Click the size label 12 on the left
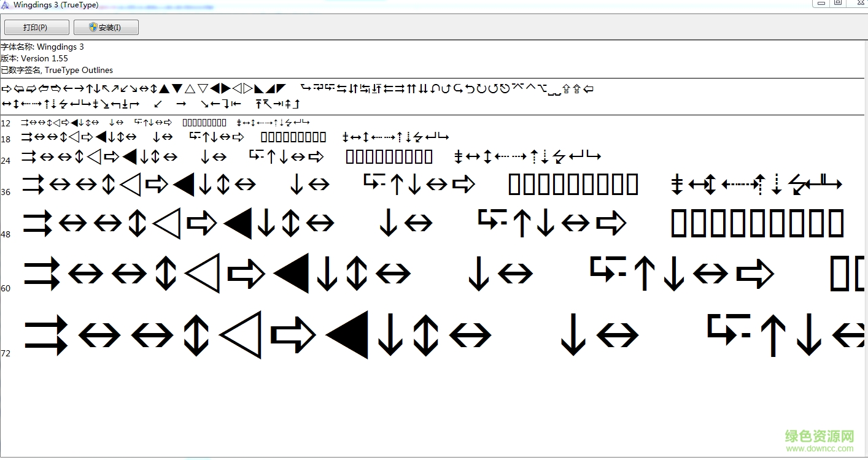 (x=6, y=123)
